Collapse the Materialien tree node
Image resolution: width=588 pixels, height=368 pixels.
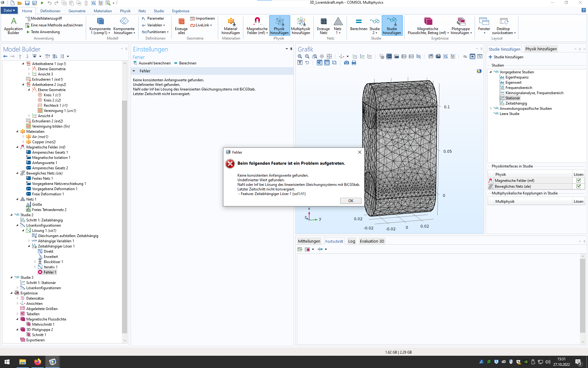(x=17, y=132)
